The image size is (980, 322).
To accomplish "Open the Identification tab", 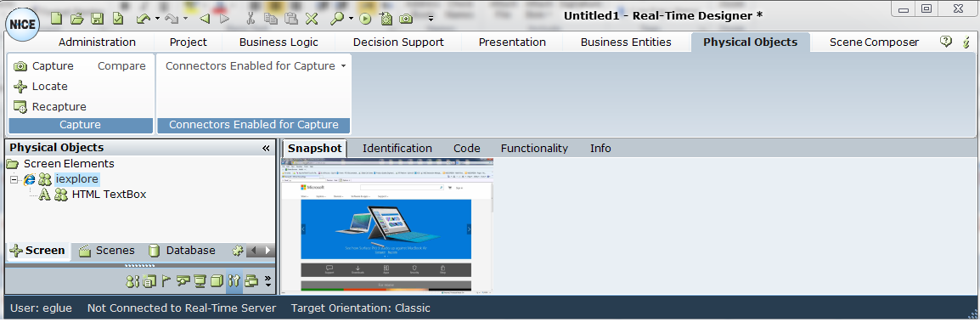I will coord(397,148).
